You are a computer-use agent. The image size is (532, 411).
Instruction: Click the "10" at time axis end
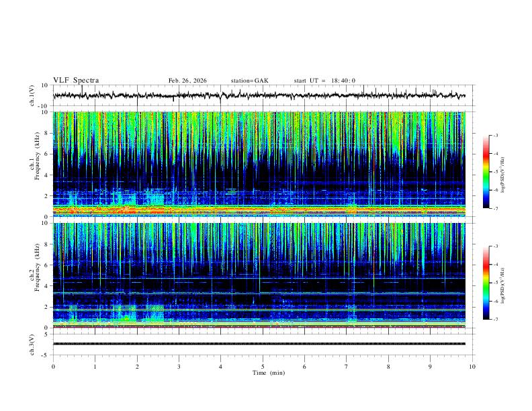pyautogui.click(x=472, y=367)
